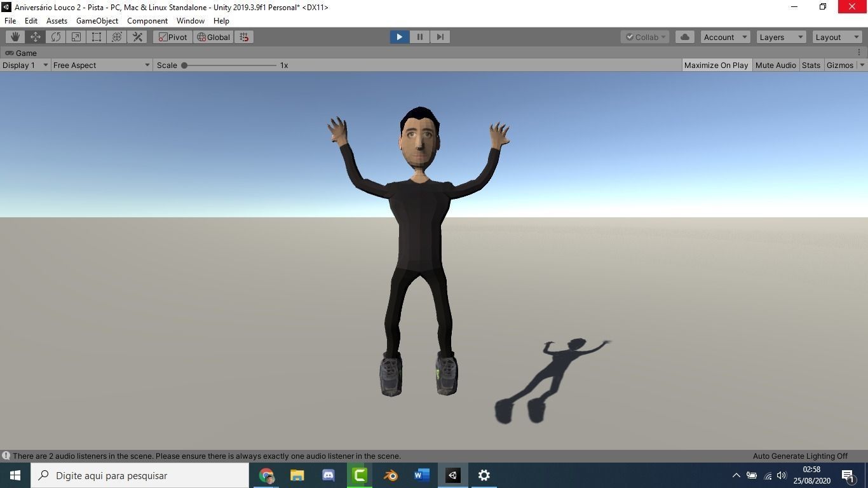
Task: Open Settings from taskbar
Action: tap(484, 475)
